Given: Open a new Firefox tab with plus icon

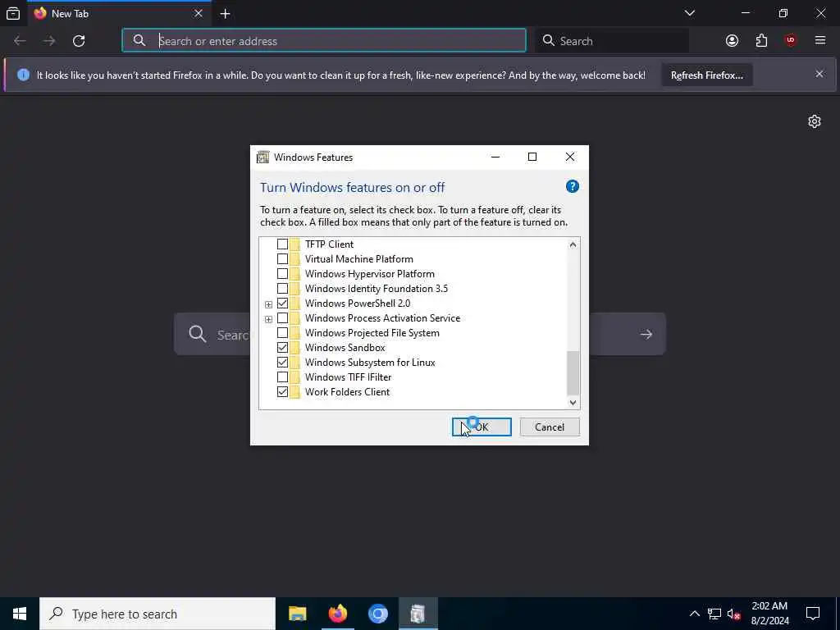Looking at the screenshot, I should [x=225, y=14].
